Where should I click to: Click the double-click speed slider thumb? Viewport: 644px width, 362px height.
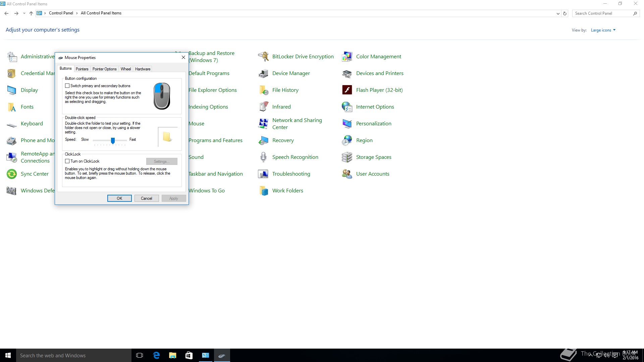click(x=113, y=140)
